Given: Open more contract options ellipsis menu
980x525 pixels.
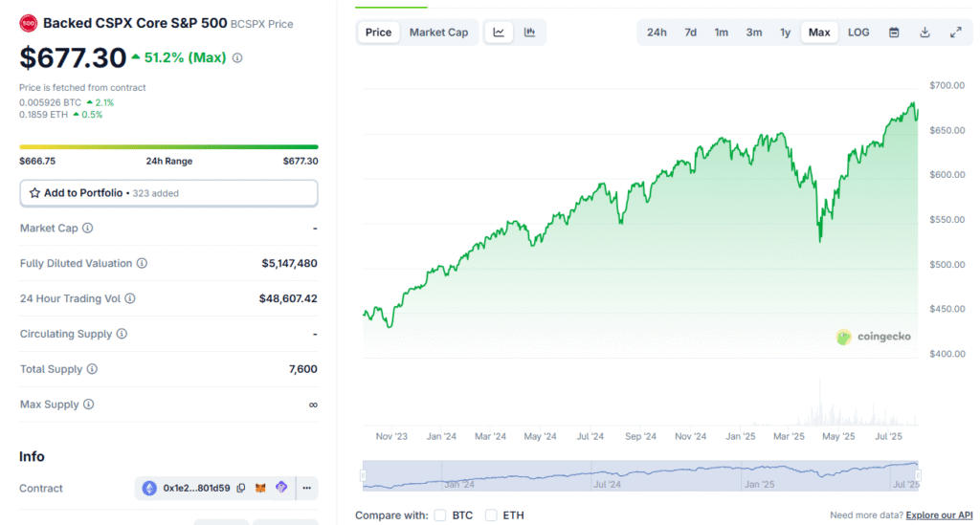Looking at the screenshot, I should (x=306, y=488).
